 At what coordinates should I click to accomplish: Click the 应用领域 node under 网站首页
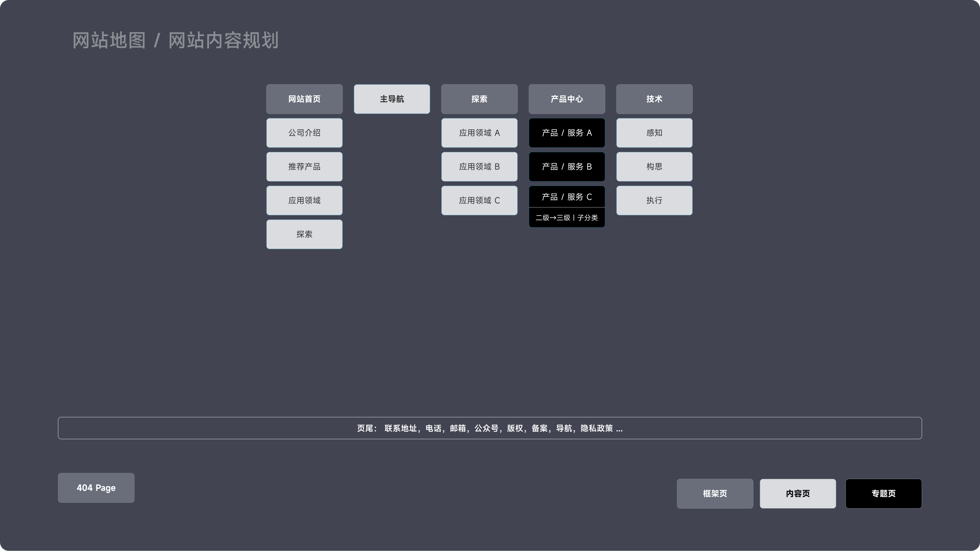(304, 200)
